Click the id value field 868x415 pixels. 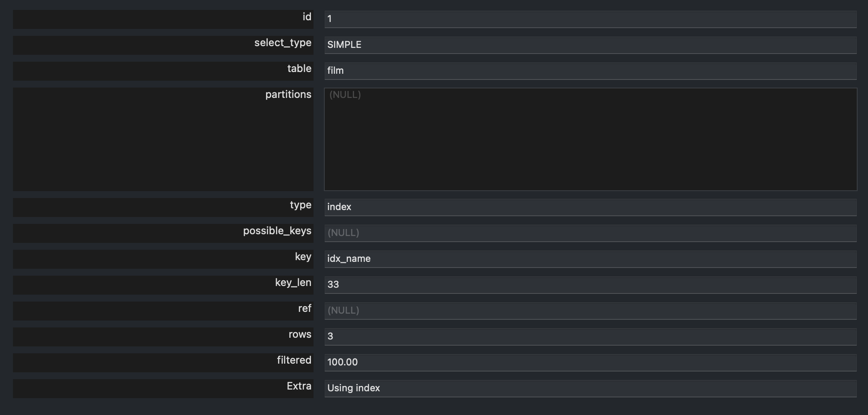(590, 19)
